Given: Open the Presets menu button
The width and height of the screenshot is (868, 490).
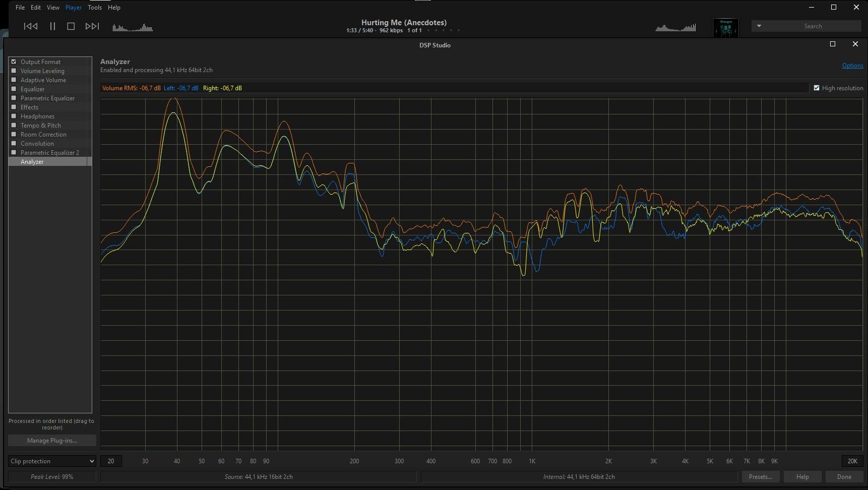Looking at the screenshot, I should 760,477.
